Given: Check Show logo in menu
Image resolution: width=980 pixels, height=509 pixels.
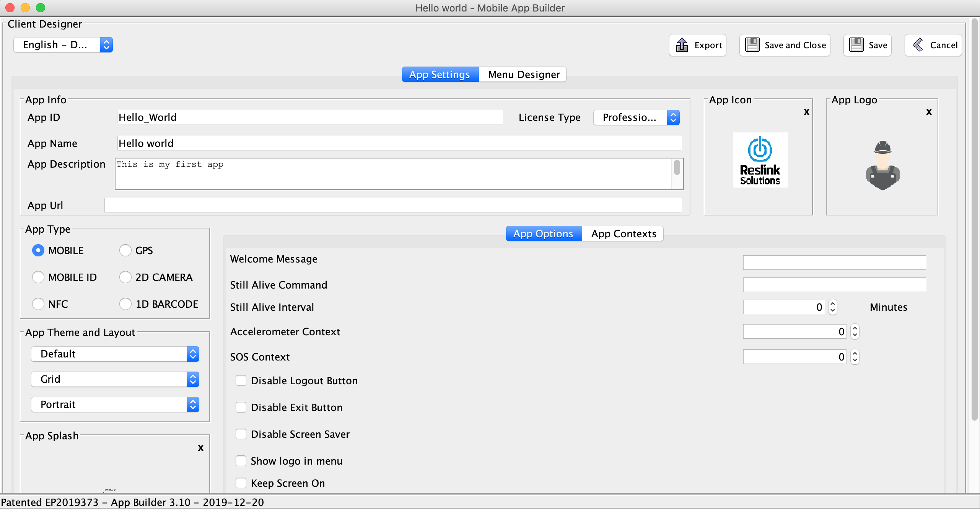Looking at the screenshot, I should 241,461.
